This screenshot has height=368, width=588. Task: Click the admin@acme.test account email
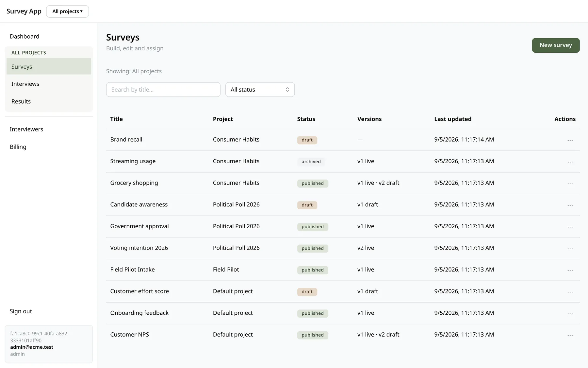(32, 347)
